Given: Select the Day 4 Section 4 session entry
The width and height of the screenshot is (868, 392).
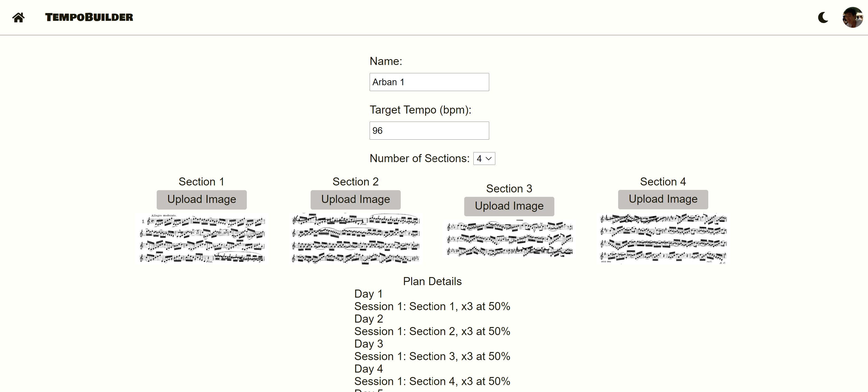Looking at the screenshot, I should [432, 381].
